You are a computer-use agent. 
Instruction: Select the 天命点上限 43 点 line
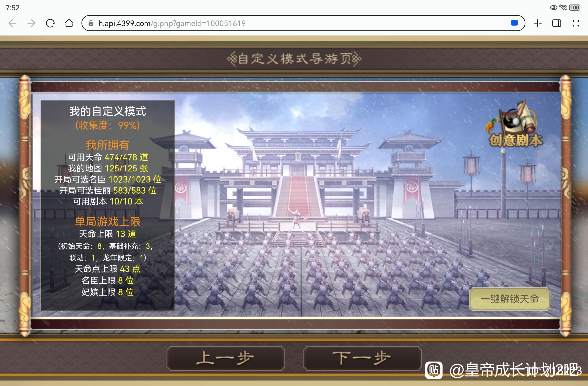click(108, 269)
